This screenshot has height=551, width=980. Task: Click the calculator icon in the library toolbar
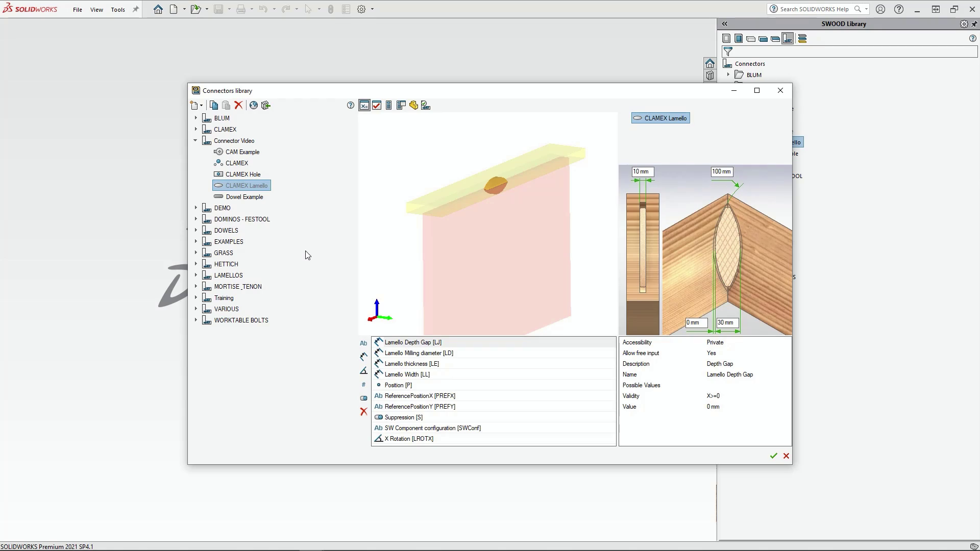(388, 105)
